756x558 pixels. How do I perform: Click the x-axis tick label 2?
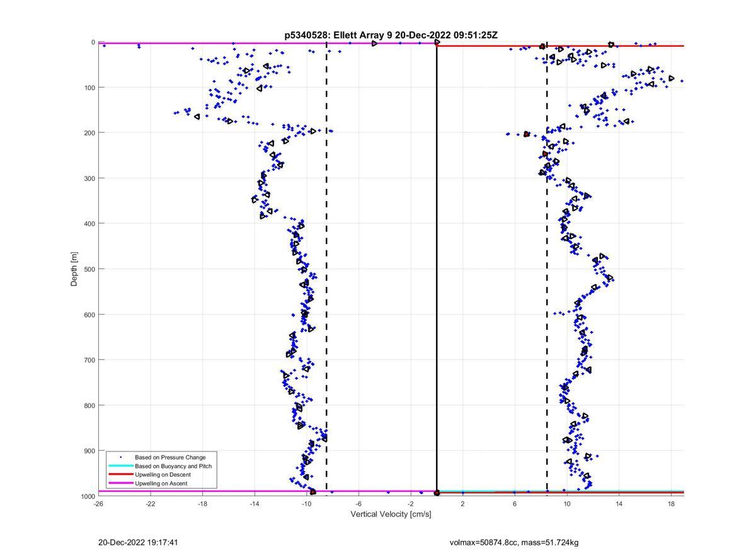462,504
